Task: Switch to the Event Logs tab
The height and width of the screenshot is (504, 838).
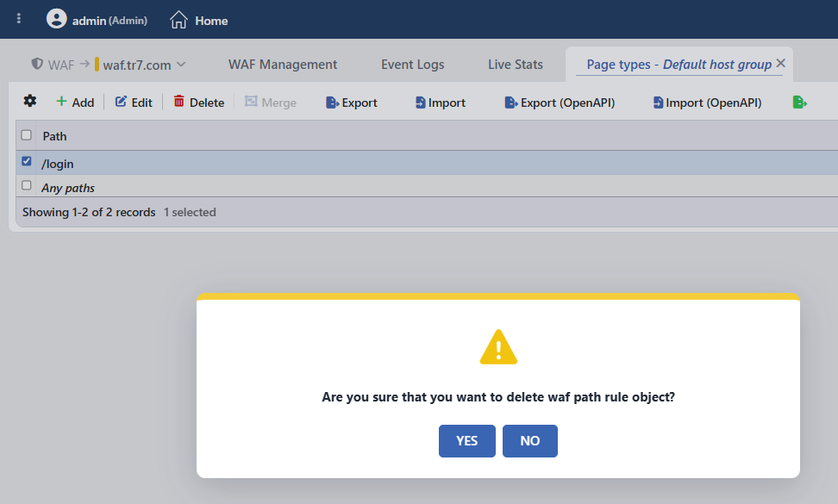Action: tap(413, 65)
